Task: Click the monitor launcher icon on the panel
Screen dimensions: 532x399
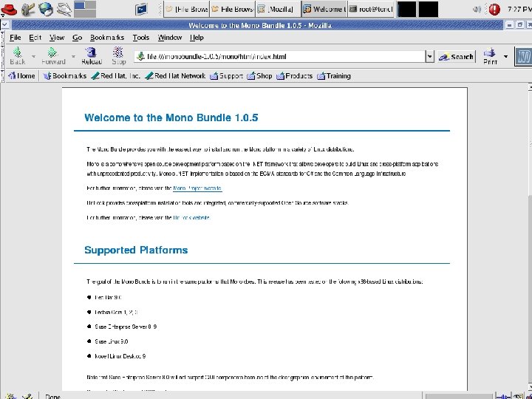Action: [141, 9]
